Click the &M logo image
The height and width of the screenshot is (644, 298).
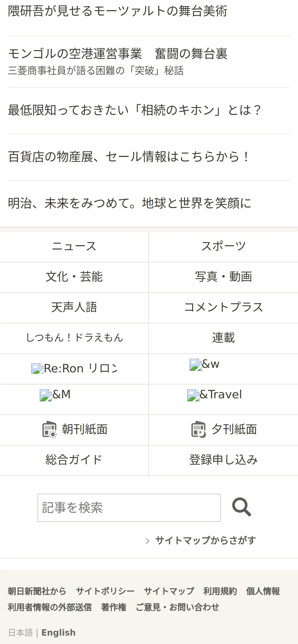[x=46, y=395]
